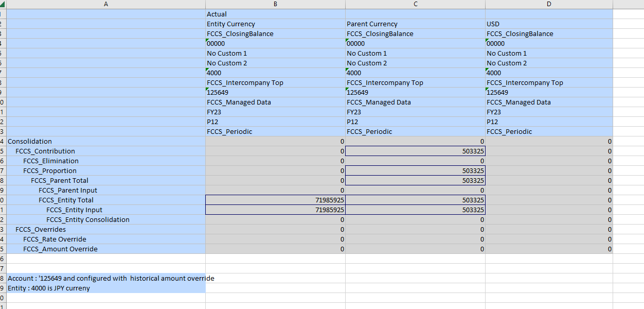Click the cell showing 71985925
644x309 pixels.
[309, 200]
